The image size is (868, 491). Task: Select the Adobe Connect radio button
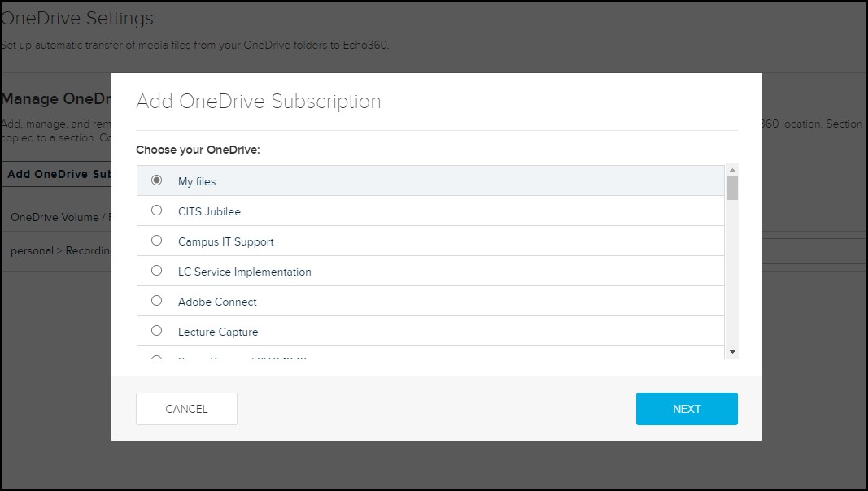point(157,300)
